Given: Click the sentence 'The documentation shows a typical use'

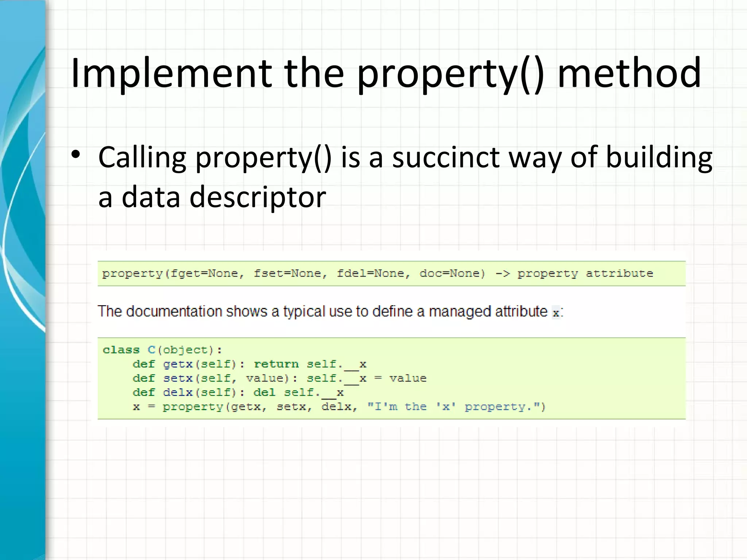Looking at the screenshot, I should [331, 312].
